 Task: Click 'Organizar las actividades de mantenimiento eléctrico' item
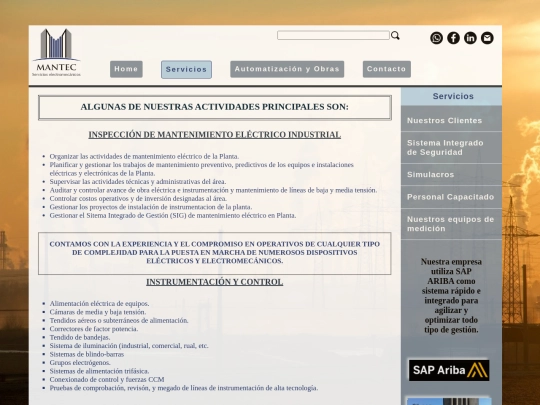coord(144,156)
